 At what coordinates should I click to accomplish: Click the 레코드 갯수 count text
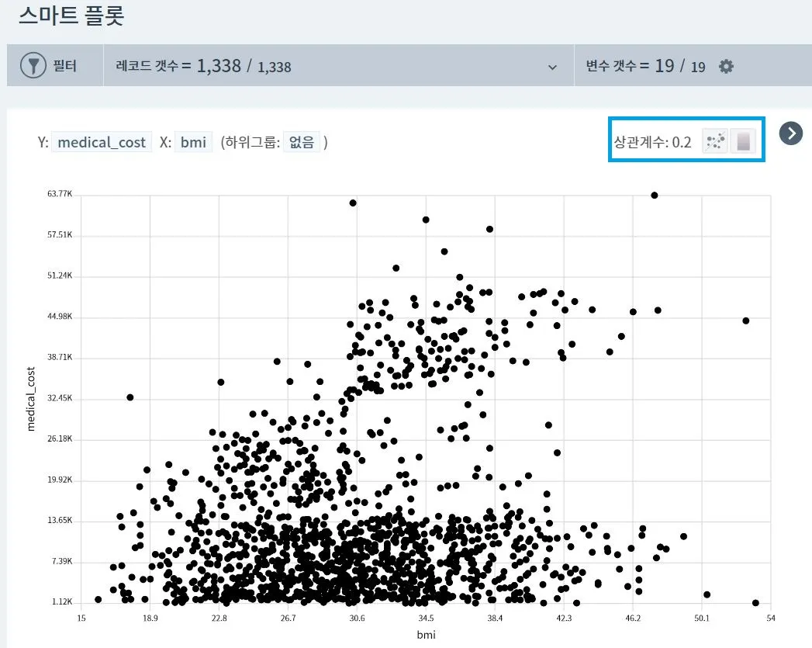(x=203, y=66)
